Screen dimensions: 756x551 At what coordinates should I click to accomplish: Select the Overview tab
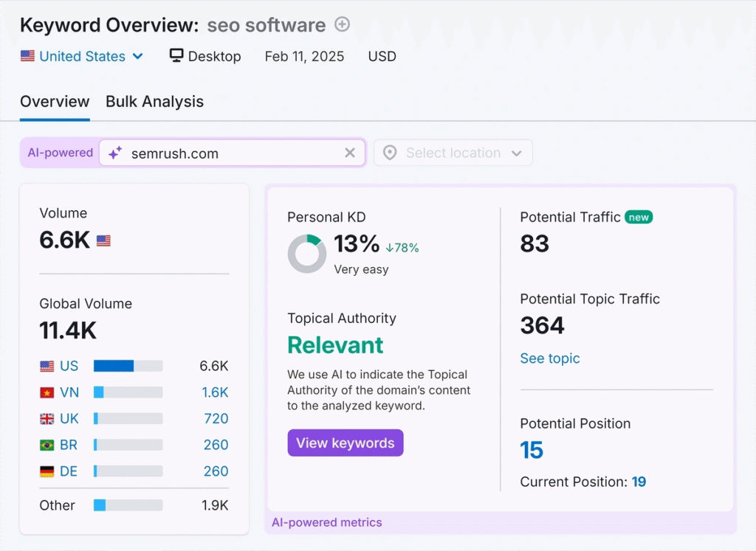pos(55,102)
